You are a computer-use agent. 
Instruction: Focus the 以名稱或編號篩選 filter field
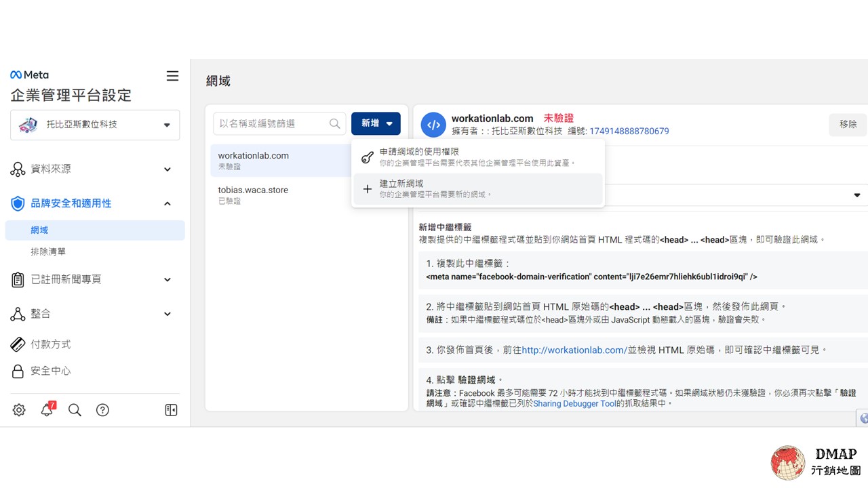[x=279, y=123]
